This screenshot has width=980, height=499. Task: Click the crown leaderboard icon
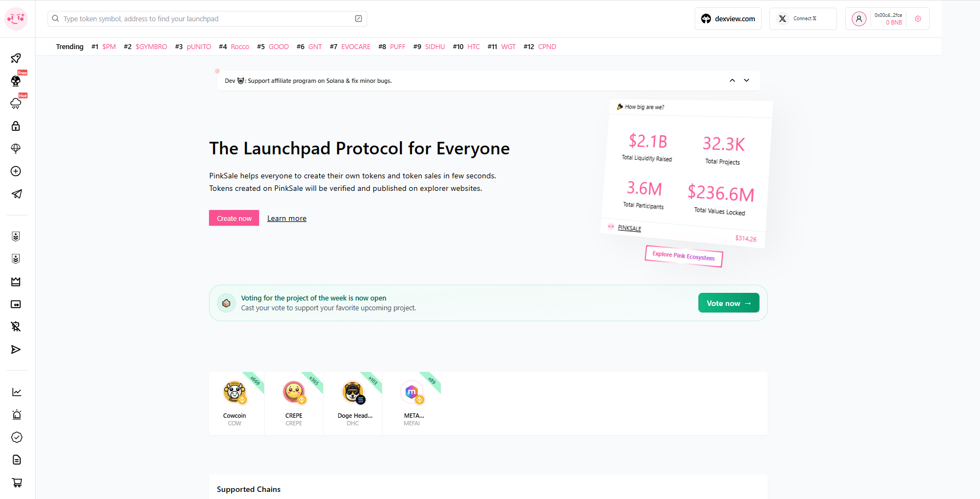click(16, 281)
